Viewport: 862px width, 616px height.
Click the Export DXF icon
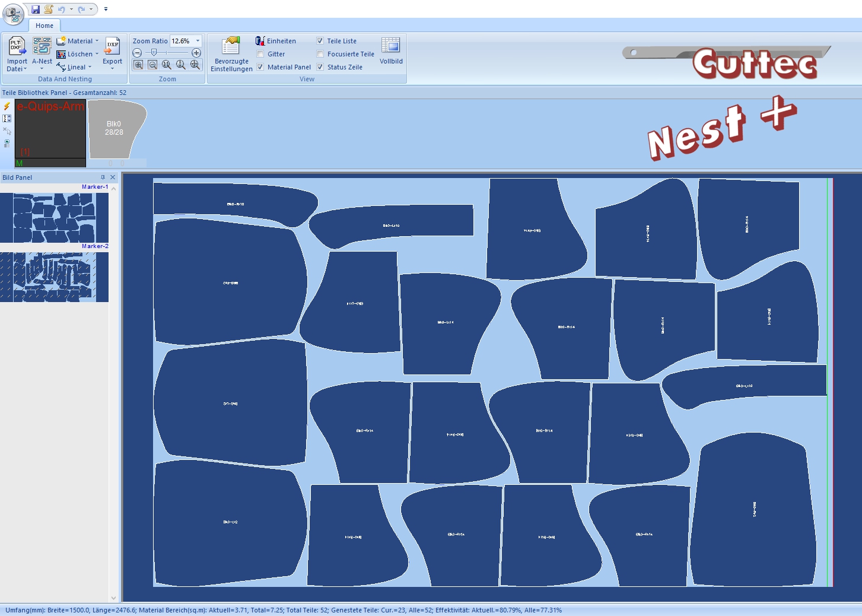coord(112,46)
